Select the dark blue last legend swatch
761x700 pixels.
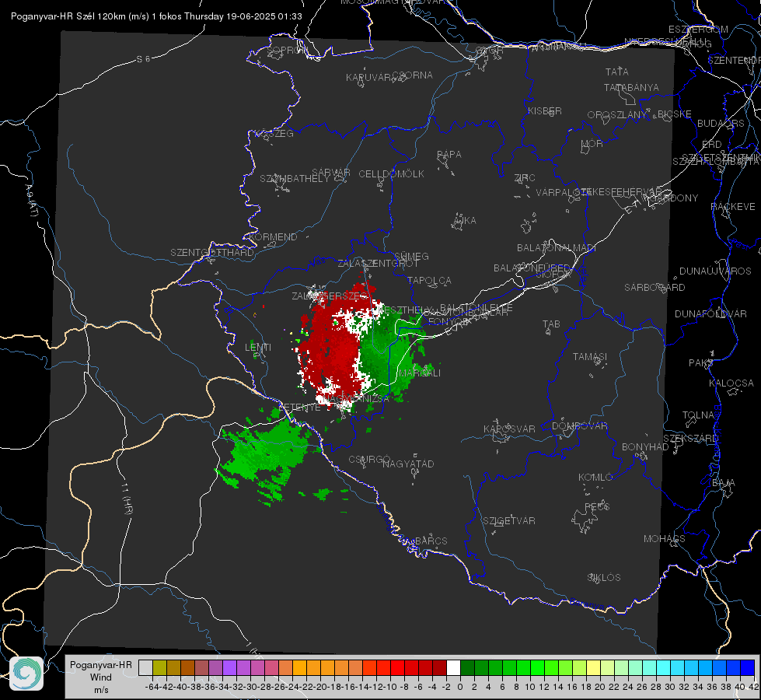click(748, 667)
